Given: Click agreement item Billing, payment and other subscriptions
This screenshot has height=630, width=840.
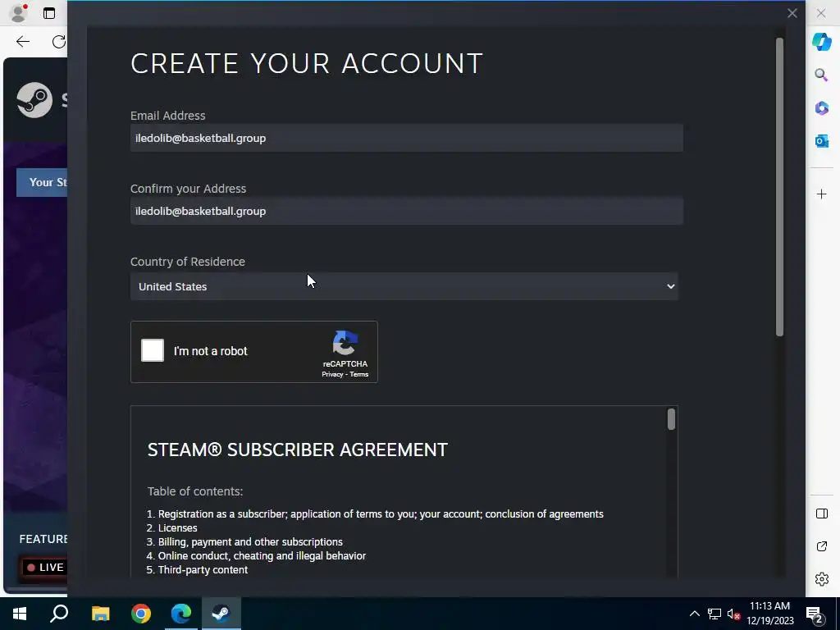Looking at the screenshot, I should [250, 541].
